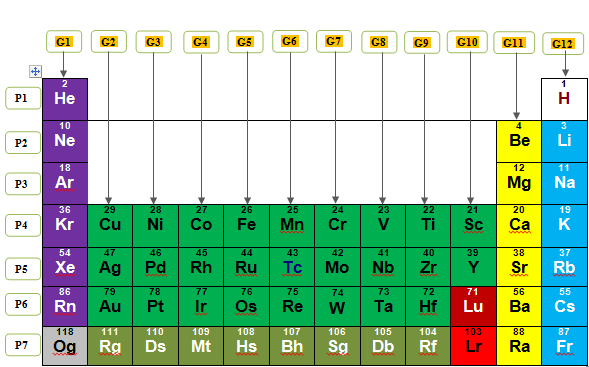This screenshot has height=367, width=589.
Task: Click the G10 group label
Action: [x=467, y=42]
